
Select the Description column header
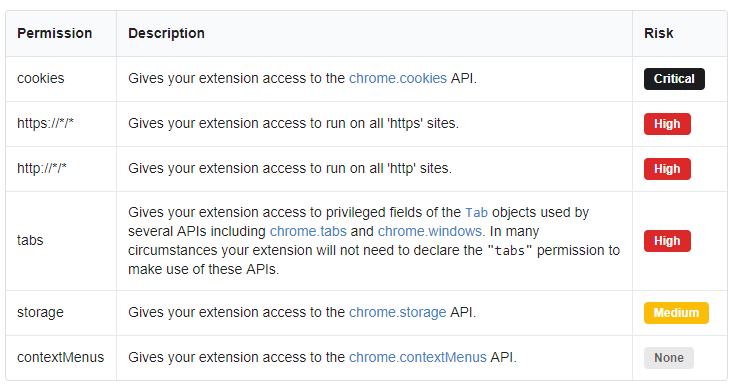pos(374,33)
